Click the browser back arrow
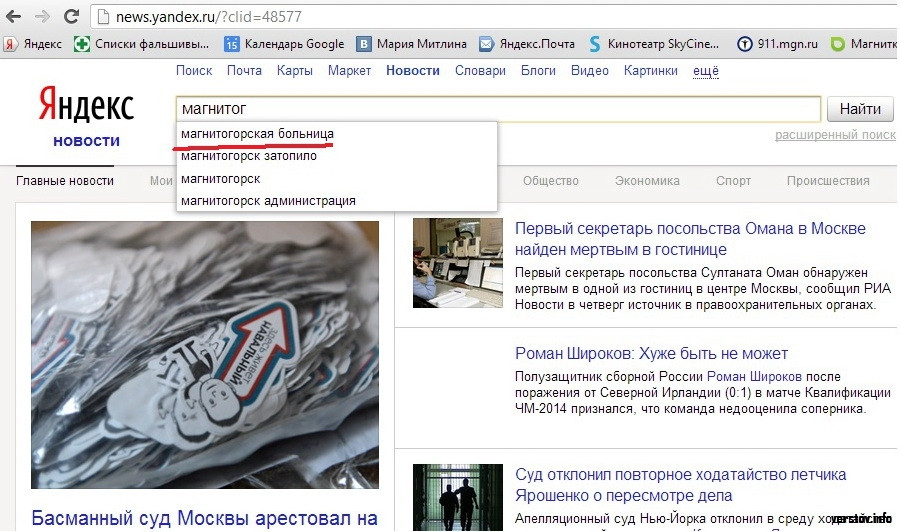 (x=14, y=17)
